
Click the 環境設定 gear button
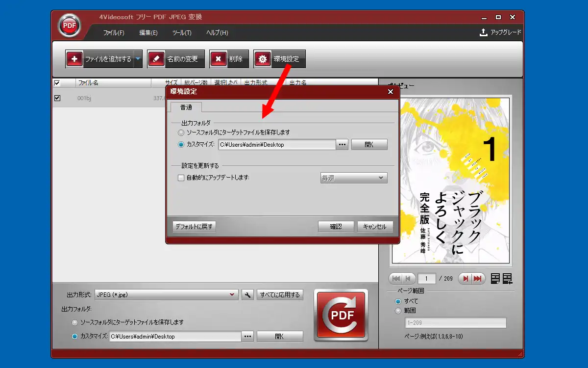tap(279, 59)
